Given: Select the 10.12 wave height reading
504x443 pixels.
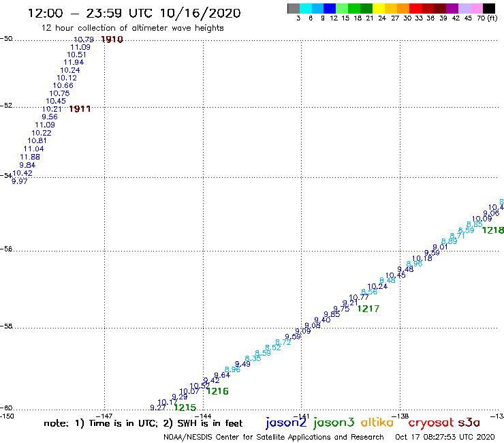Looking at the screenshot, I should (67, 78).
